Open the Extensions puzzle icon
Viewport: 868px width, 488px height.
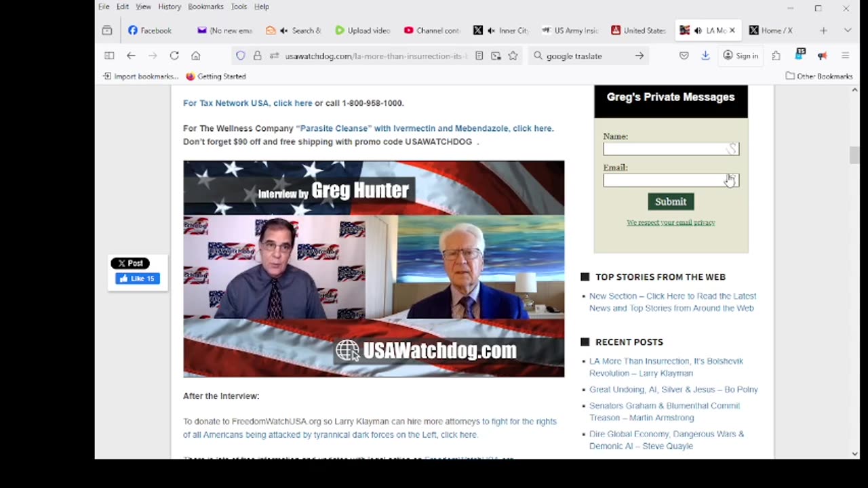coord(776,56)
